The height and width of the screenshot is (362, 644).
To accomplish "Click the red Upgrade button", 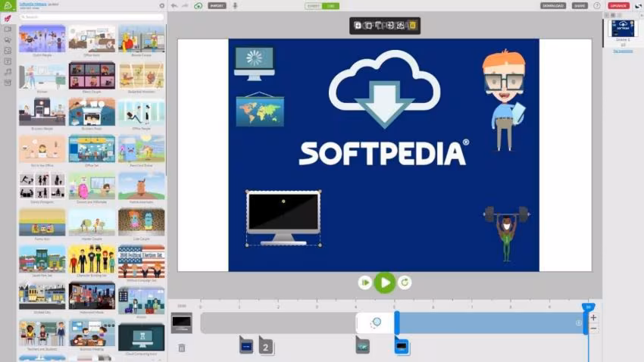I will pos(618,6).
